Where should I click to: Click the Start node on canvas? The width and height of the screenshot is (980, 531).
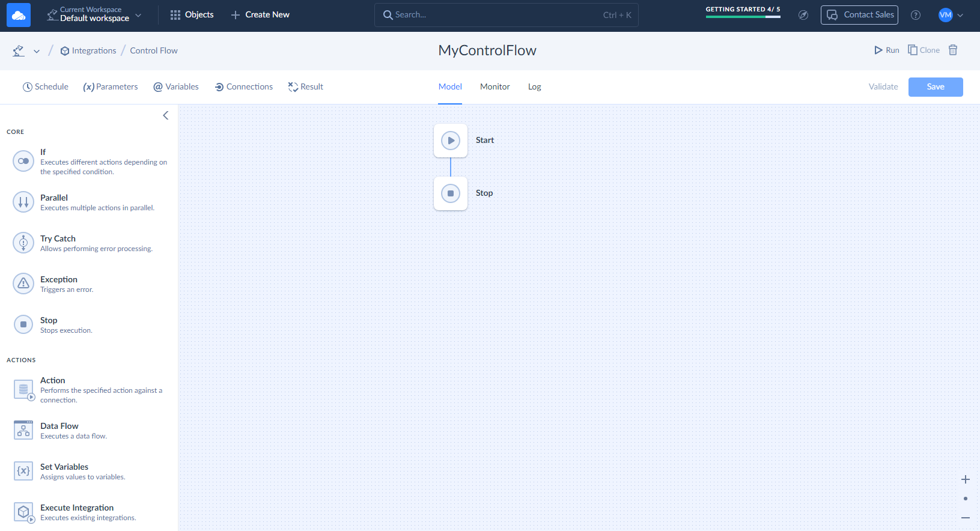(x=451, y=141)
